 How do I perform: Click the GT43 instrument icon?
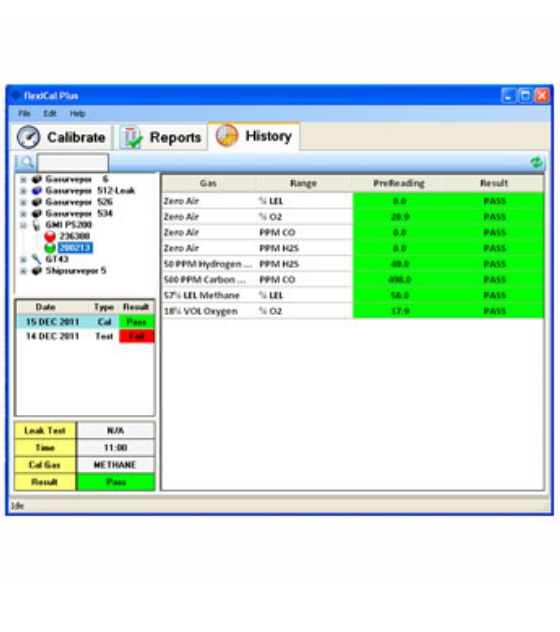[37, 259]
